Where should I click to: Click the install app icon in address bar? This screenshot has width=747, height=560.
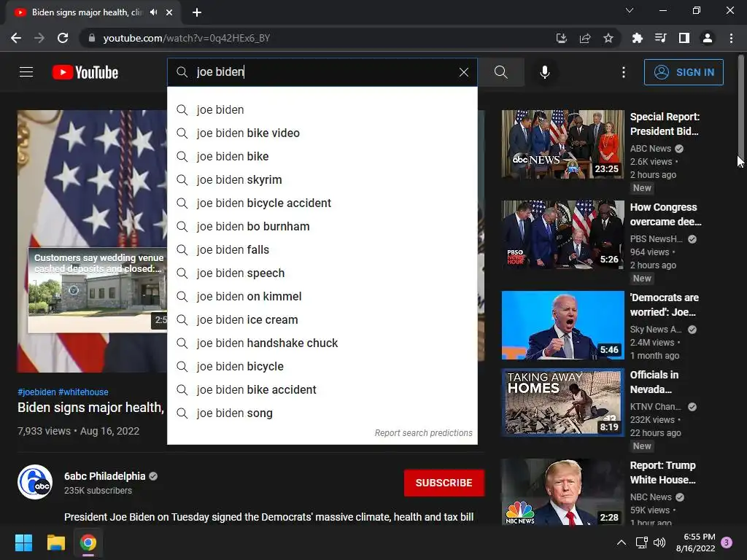click(x=561, y=38)
